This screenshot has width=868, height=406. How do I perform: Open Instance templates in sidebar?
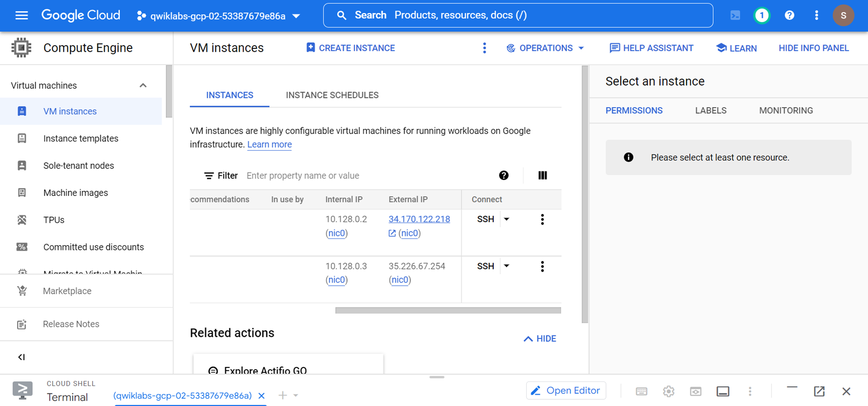[81, 139]
